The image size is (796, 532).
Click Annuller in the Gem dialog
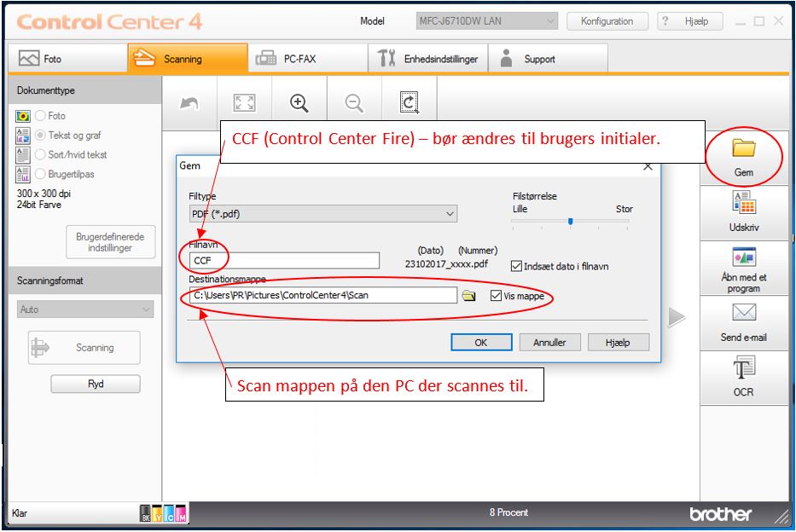tap(549, 343)
